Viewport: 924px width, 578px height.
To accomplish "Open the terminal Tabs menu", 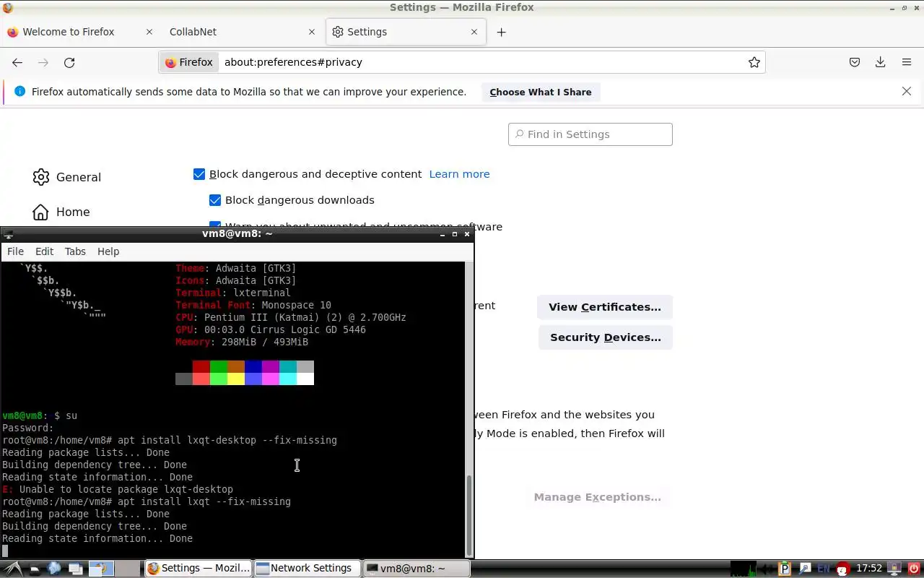I will 75,251.
